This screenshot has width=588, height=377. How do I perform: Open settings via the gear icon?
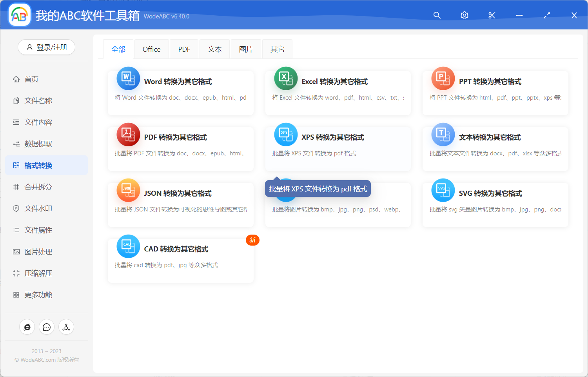(464, 15)
